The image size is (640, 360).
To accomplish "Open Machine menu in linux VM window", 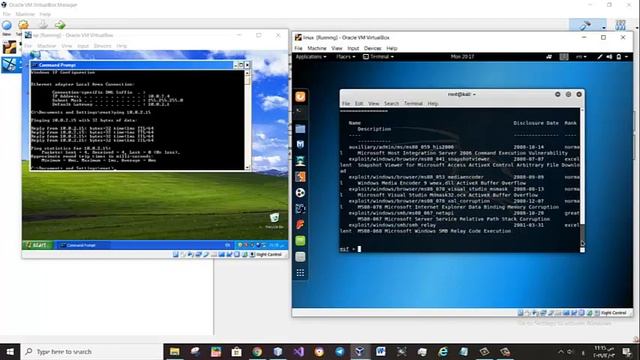I will tap(317, 48).
